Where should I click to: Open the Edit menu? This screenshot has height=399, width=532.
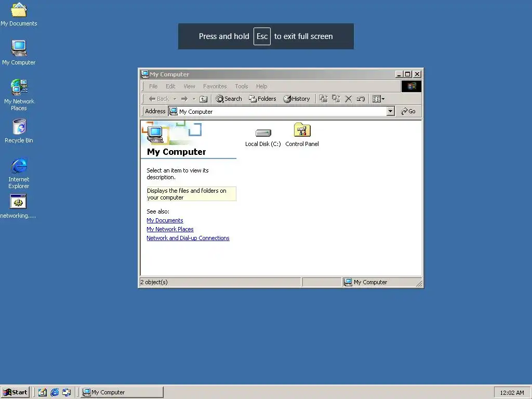170,86
